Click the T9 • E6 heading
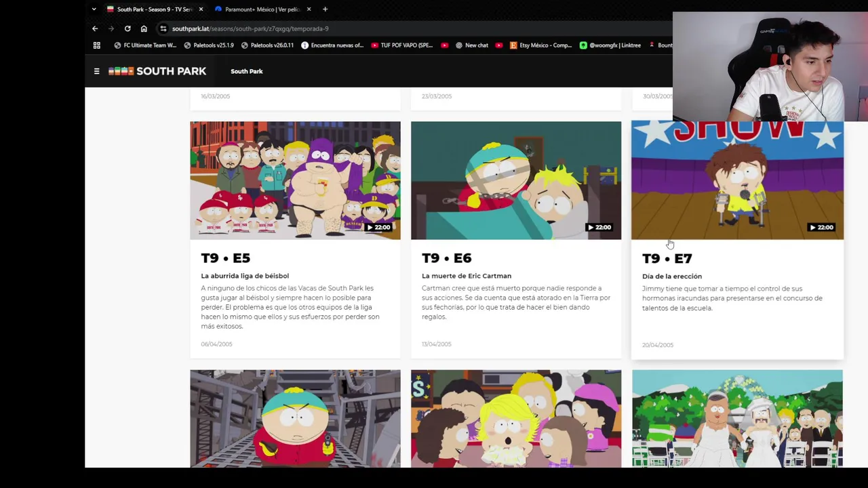The width and height of the screenshot is (868, 488). point(446,258)
